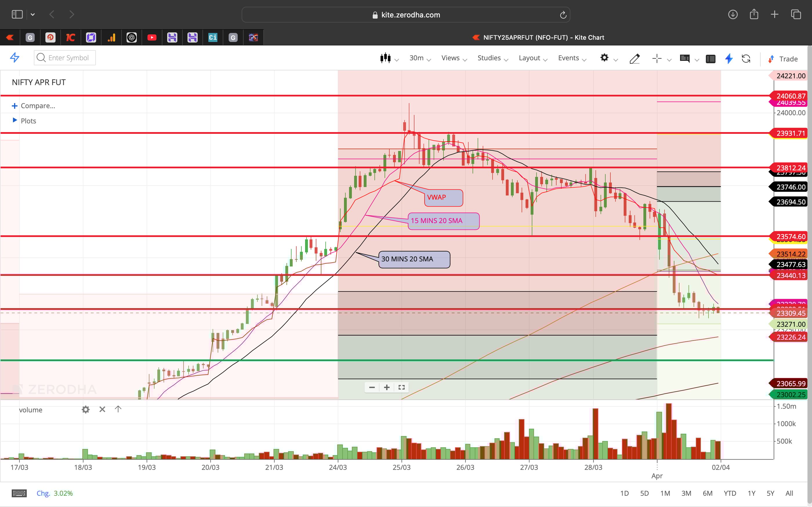Open volume pane settings gear
The height and width of the screenshot is (507, 812).
point(86,409)
